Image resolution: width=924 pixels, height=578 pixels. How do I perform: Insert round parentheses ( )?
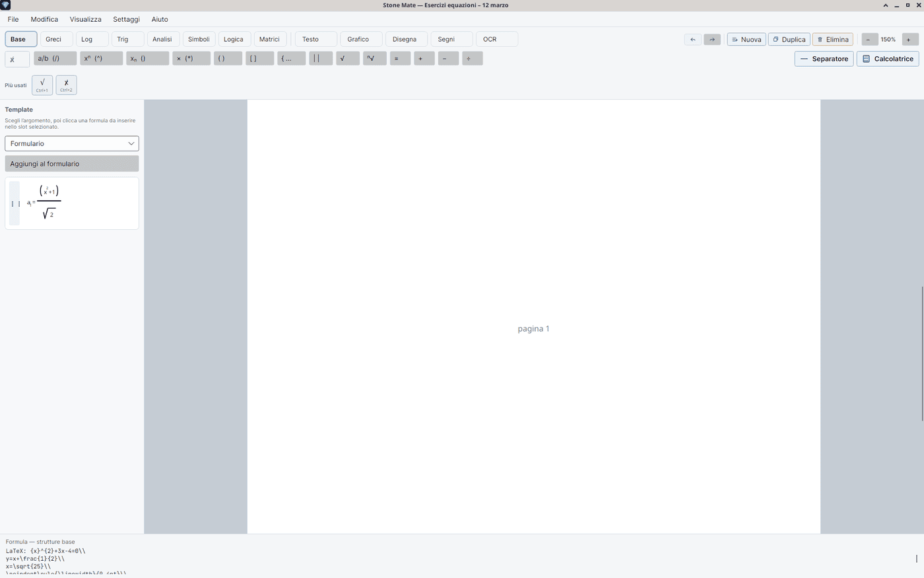228,59
